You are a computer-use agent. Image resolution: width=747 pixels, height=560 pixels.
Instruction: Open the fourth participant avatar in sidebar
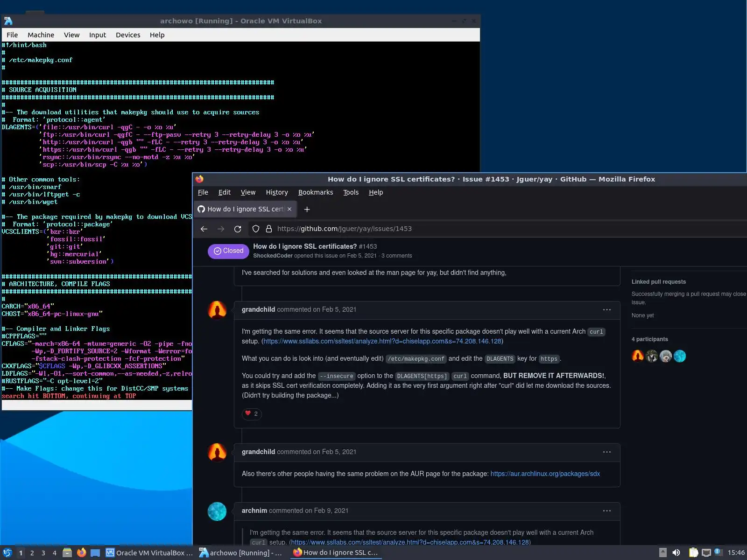680,356
